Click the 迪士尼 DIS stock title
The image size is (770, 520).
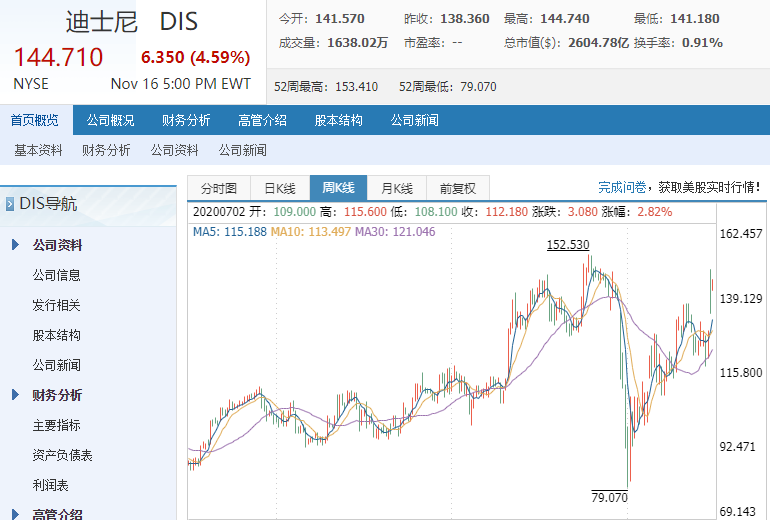132,22
